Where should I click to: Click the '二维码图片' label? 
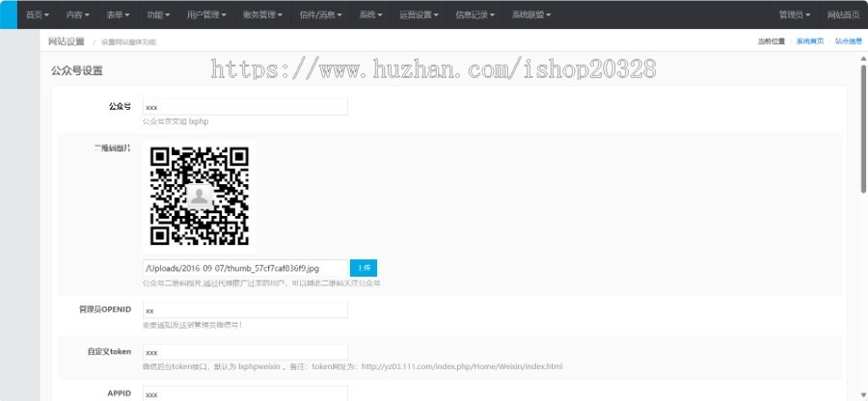[113, 148]
